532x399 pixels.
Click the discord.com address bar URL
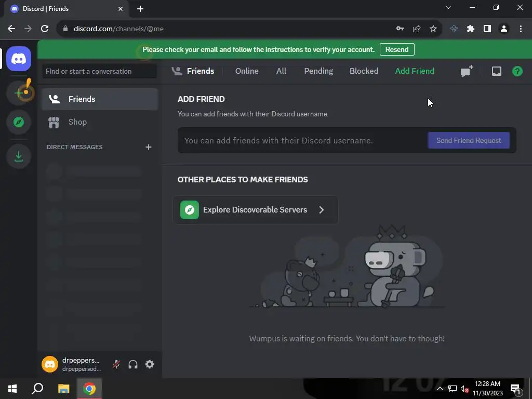(118, 29)
